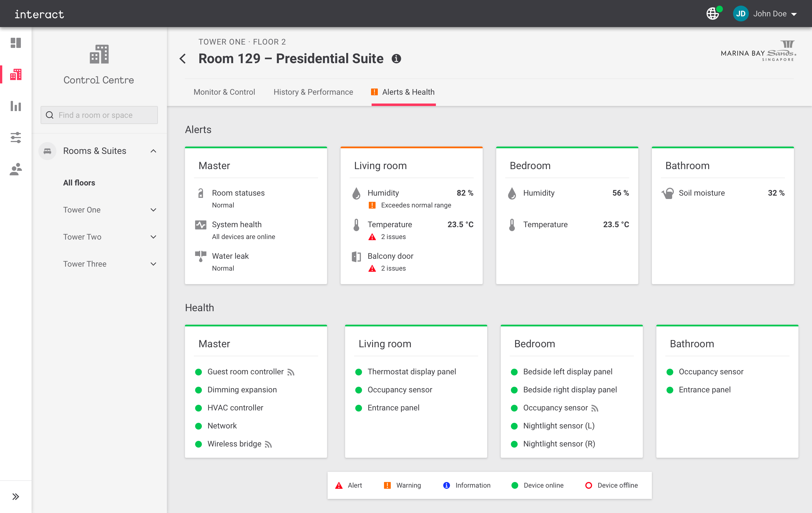Click the large Control Centre building icon
This screenshot has height=513, width=812.
pos(99,54)
